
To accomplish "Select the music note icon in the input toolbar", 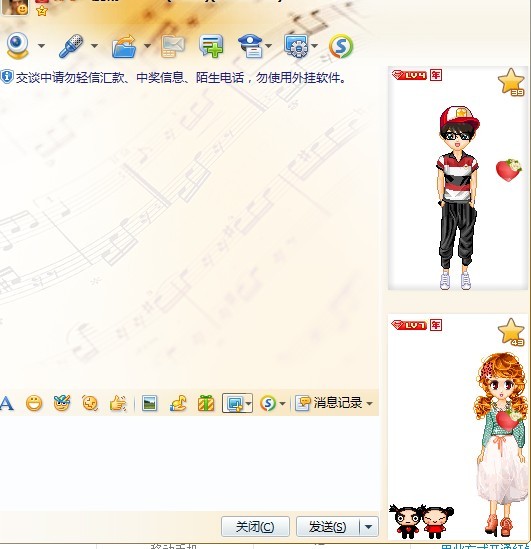I will coord(178,403).
